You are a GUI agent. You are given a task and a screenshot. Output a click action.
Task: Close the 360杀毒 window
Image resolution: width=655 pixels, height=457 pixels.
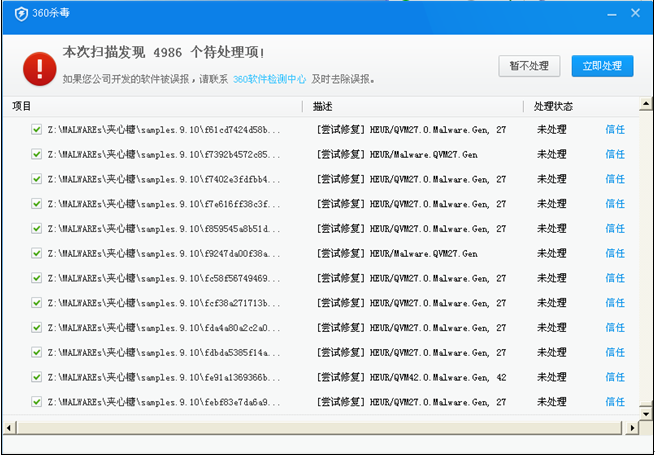coord(635,13)
